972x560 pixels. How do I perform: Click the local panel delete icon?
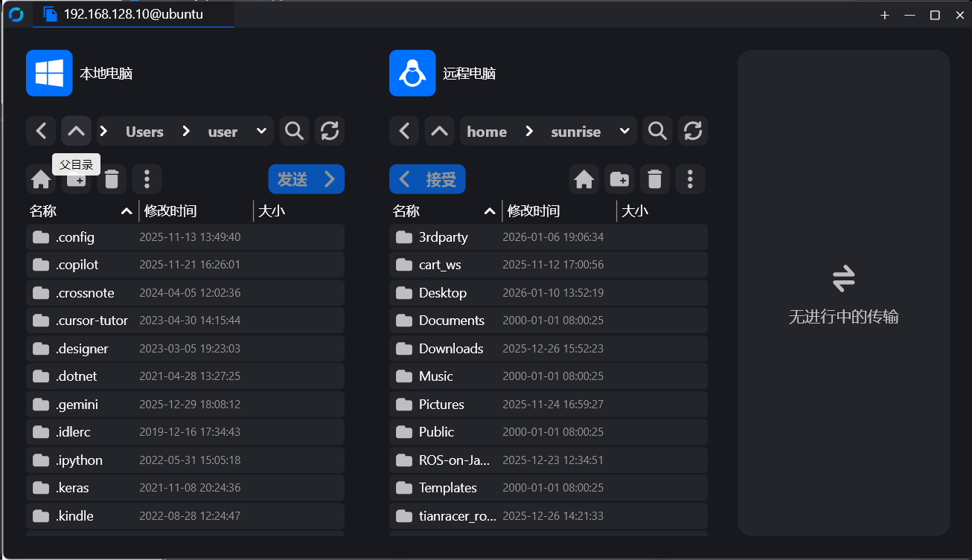click(x=112, y=179)
